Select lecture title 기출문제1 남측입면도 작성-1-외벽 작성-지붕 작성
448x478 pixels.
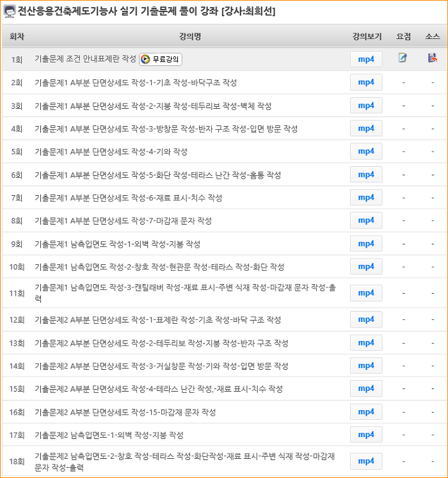117,244
